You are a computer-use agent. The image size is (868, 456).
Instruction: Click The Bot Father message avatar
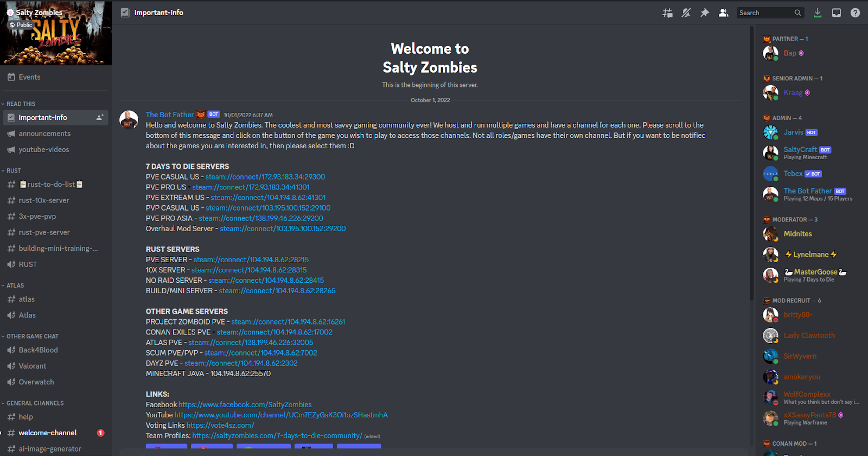pyautogui.click(x=129, y=119)
